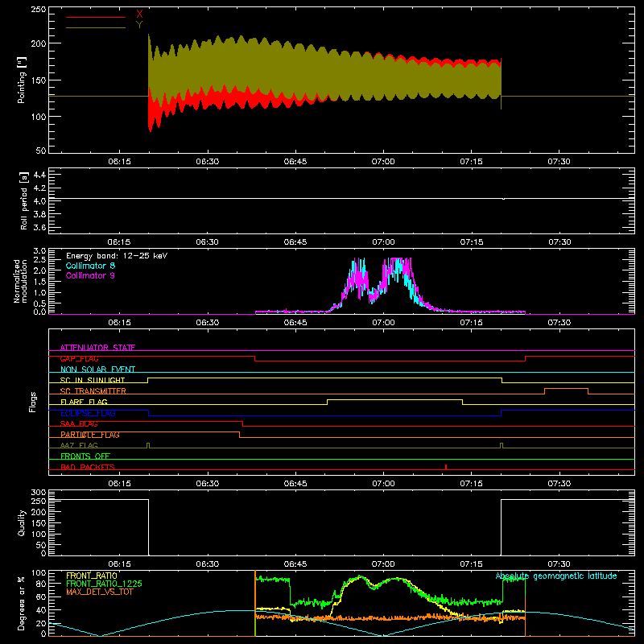
Task: Click the 300 tick on the Quality axis
Action: click(x=38, y=493)
